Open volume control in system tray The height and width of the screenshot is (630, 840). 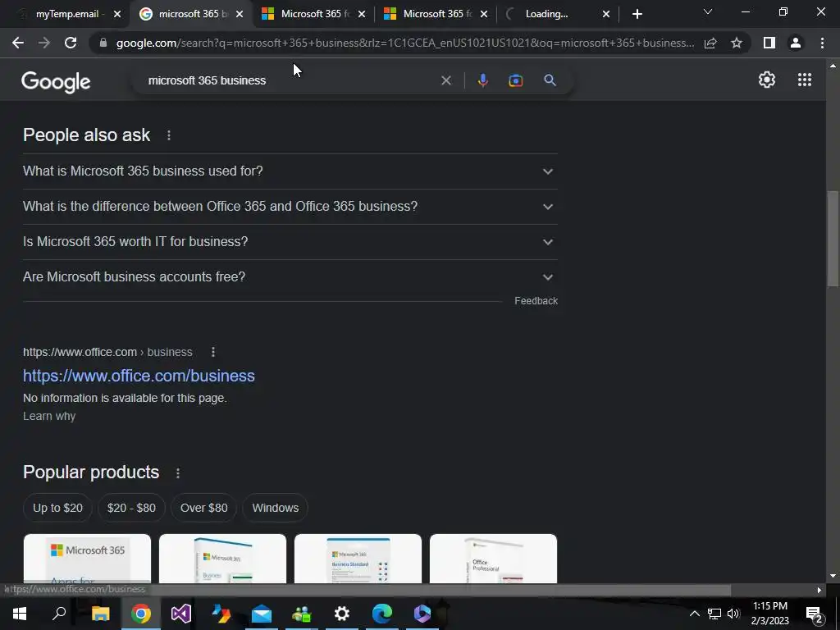click(733, 614)
